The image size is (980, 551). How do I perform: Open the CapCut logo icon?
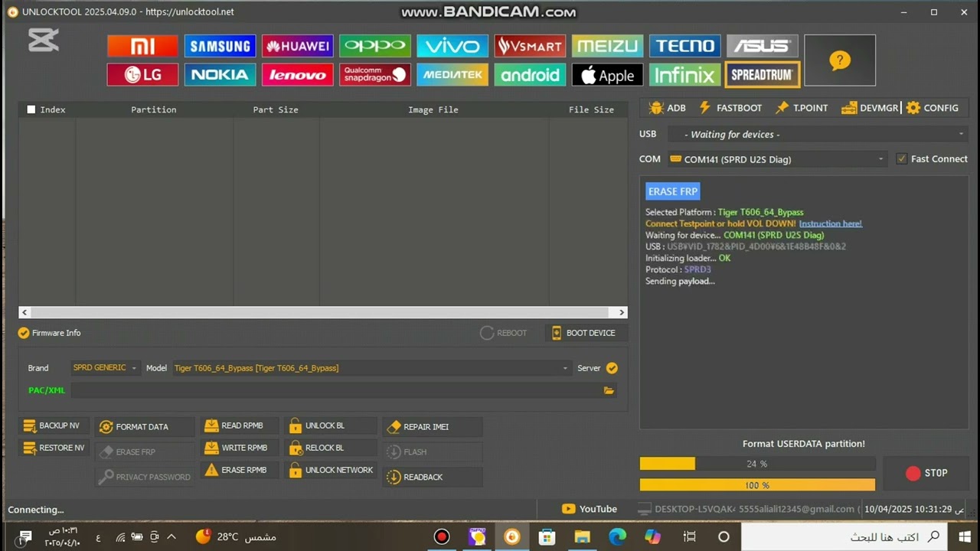(x=44, y=40)
